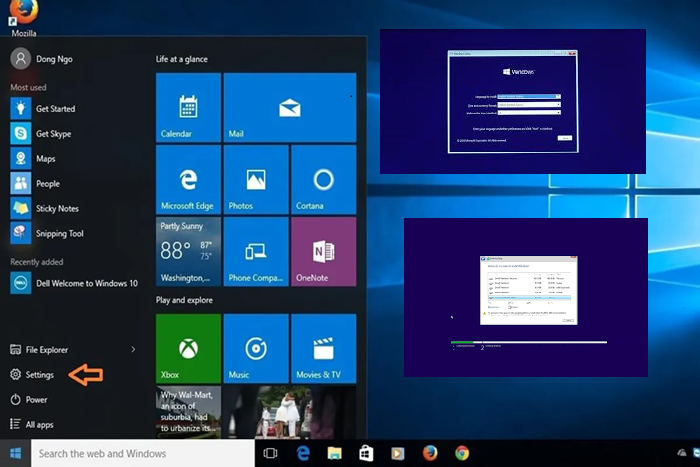Image resolution: width=700 pixels, height=467 pixels.
Task: Open the Mail tile
Action: pyautogui.click(x=289, y=106)
